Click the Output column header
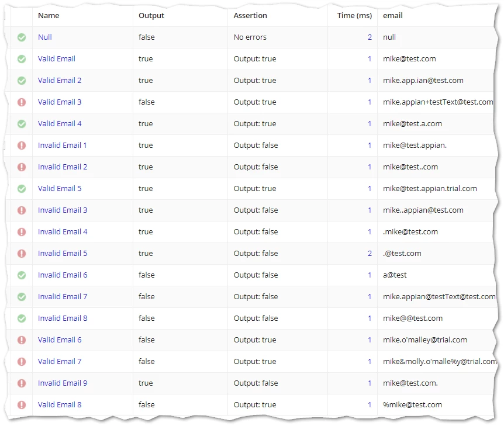 point(151,15)
